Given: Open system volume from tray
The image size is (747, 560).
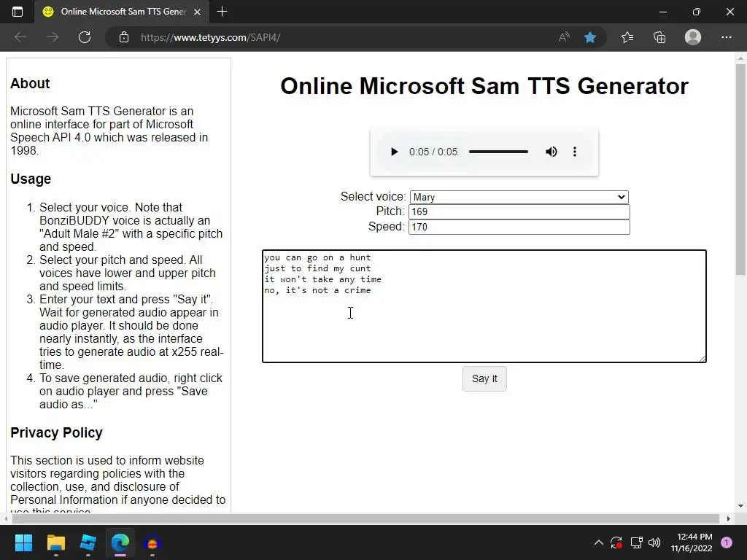Looking at the screenshot, I should coord(654,542).
